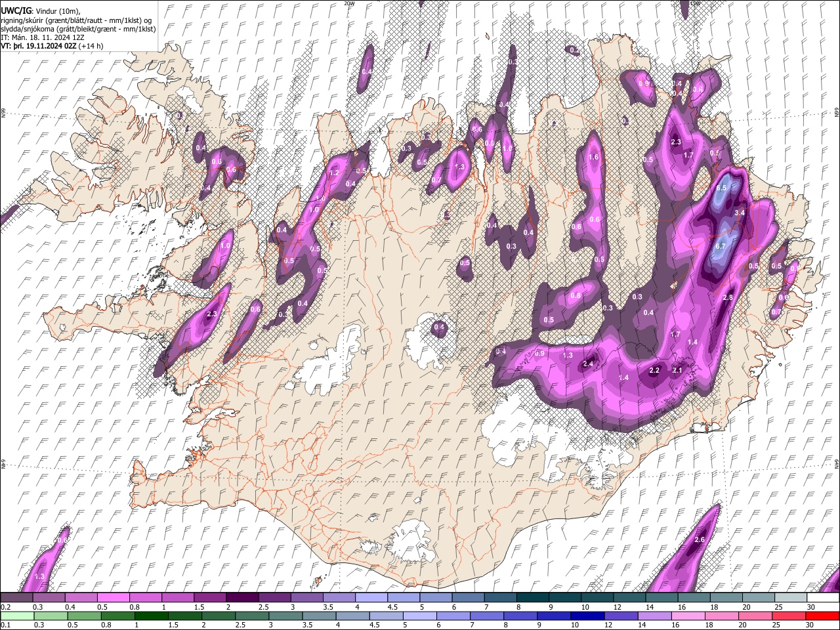Click the 2.2 snowfall value on the map

pos(654,371)
